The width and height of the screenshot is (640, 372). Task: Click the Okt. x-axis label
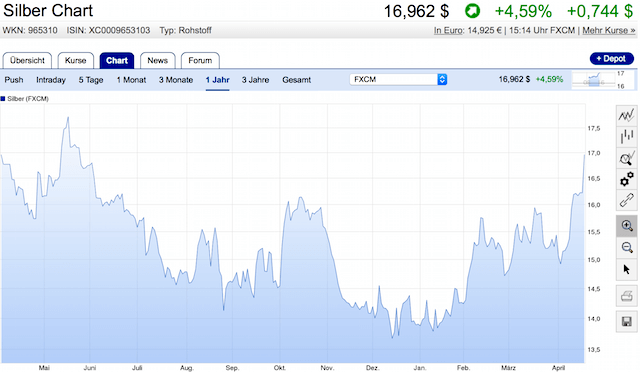point(280,368)
